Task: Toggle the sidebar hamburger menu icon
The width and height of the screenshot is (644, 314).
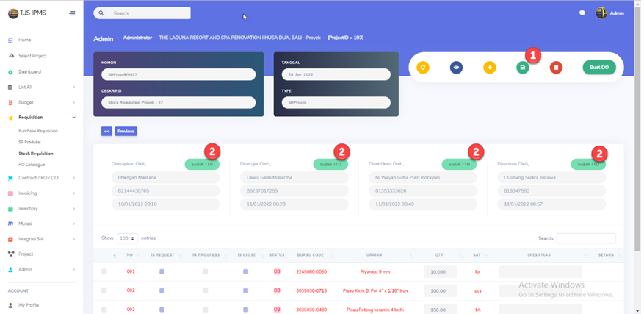Action: pyautogui.click(x=71, y=13)
